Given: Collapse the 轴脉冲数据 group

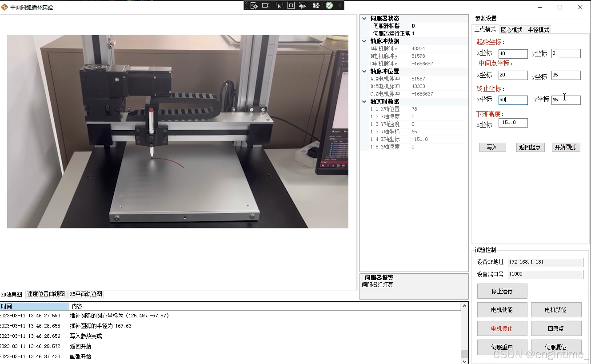Looking at the screenshot, I should (x=364, y=41).
